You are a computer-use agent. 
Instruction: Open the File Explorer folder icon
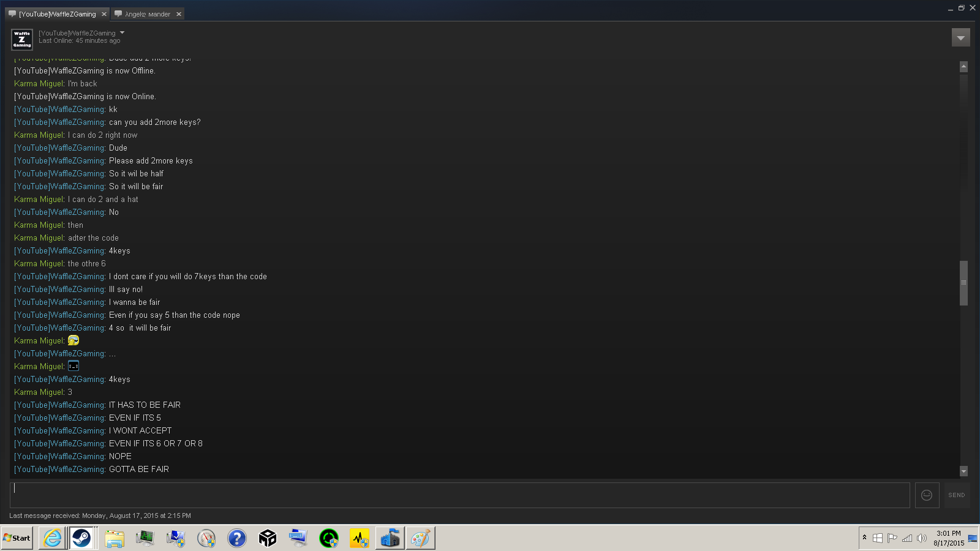coord(114,538)
